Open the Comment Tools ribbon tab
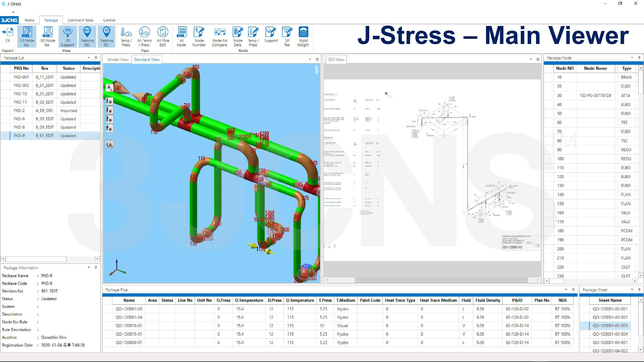Image resolution: width=644 pixels, height=362 pixels. (80, 20)
